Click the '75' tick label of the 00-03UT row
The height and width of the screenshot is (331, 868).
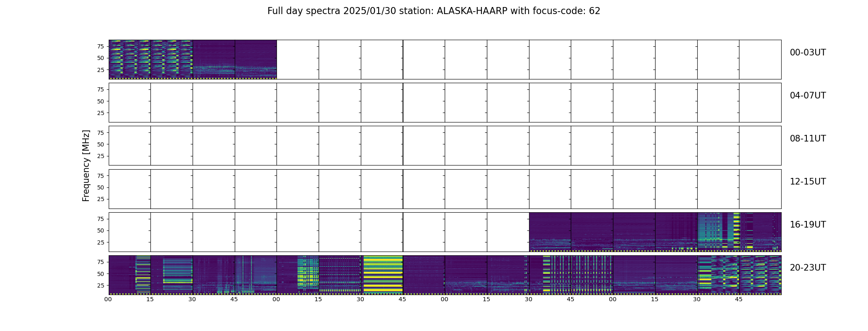click(100, 46)
